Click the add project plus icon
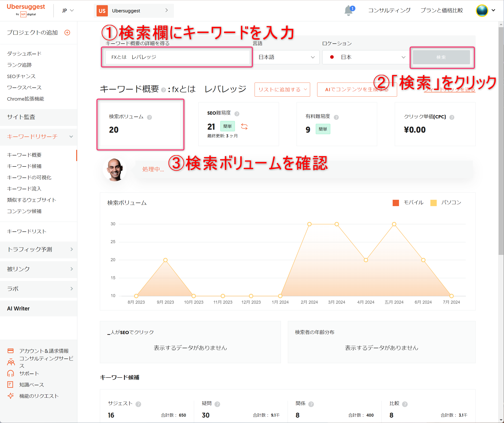Screen dimensions: 504x423 point(67,32)
